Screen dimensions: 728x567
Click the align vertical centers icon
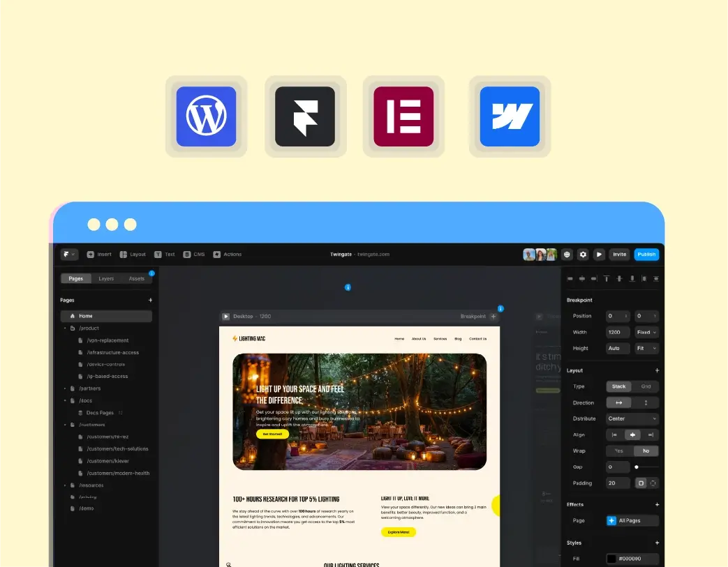coord(619,279)
